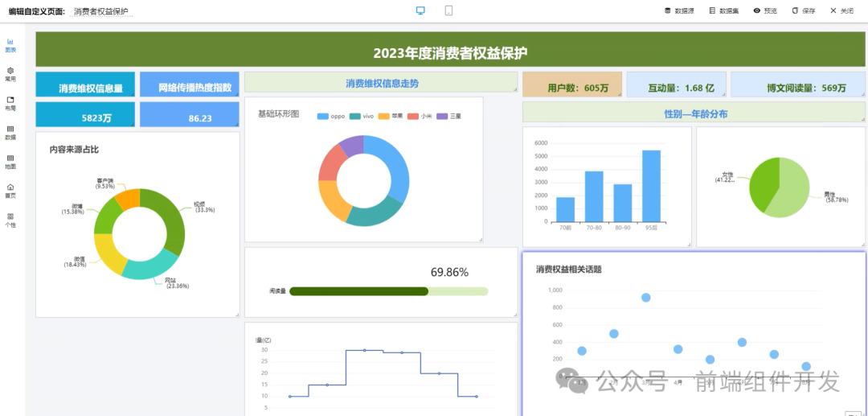This screenshot has height=416, width=868.
Task: Click the 70-80 bar in the age chart
Action: (594, 196)
